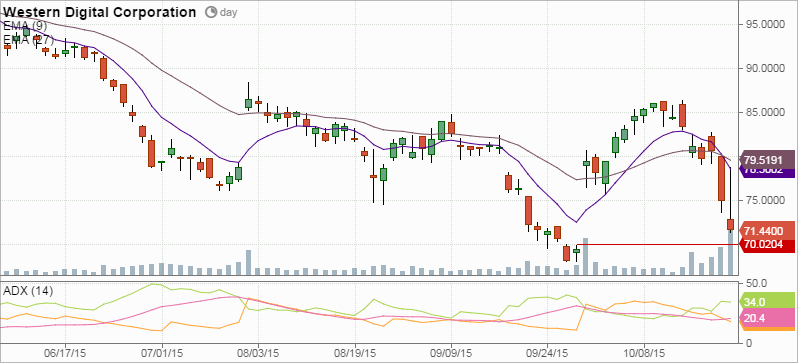Click the tallest volume bar near 09/24/15
The image size is (798, 363).
pos(586,257)
